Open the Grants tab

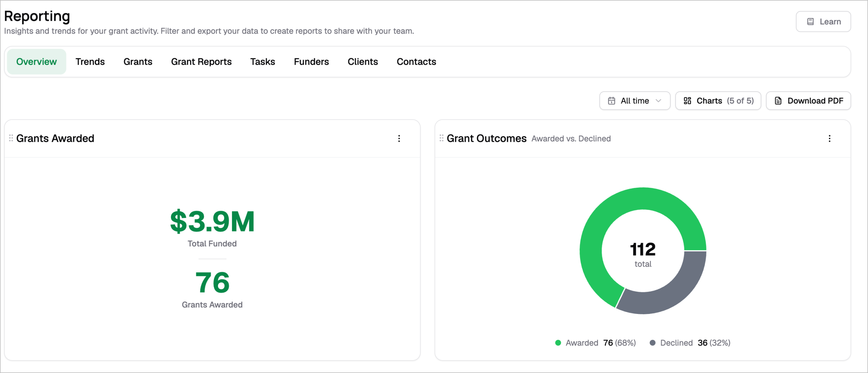138,62
